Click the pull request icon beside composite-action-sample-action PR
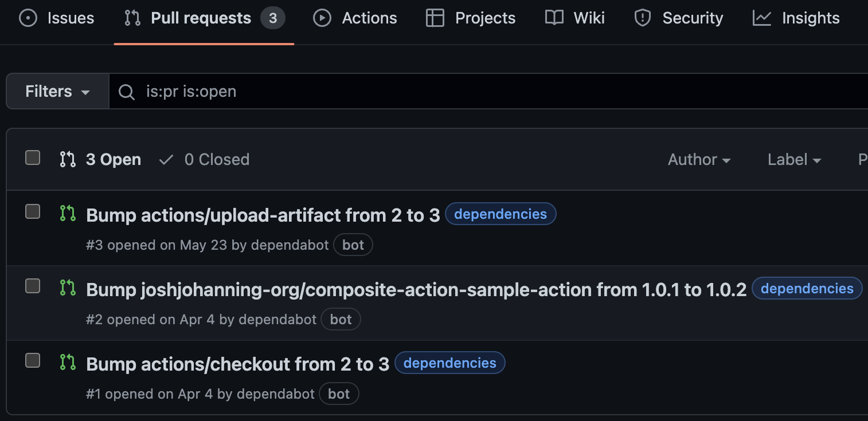868x421 pixels. pyautogui.click(x=68, y=288)
